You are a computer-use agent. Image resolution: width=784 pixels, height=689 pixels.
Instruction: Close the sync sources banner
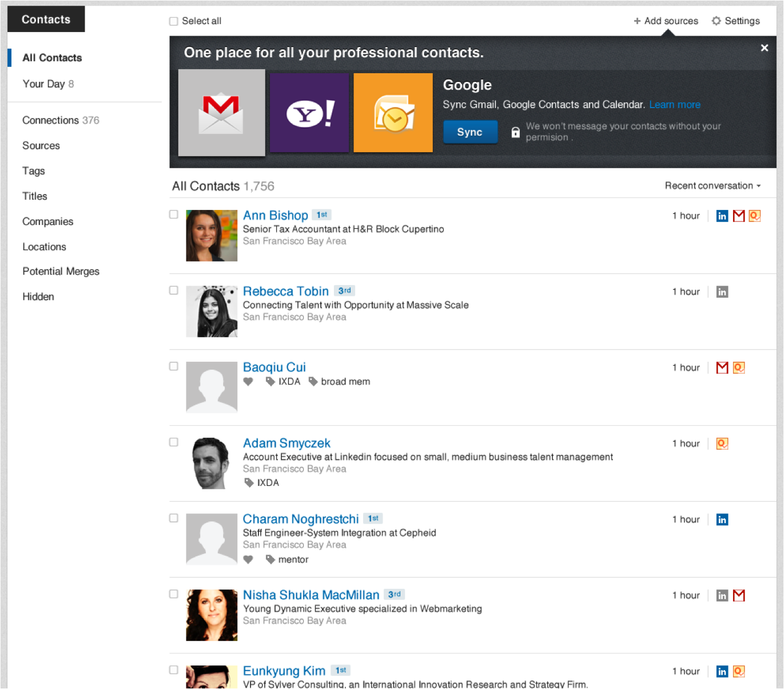(x=765, y=48)
